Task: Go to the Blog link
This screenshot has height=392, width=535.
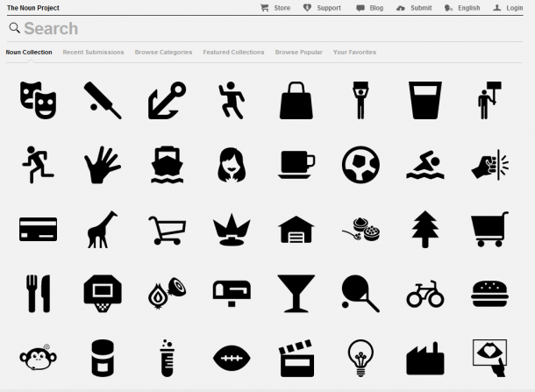Action: point(370,8)
